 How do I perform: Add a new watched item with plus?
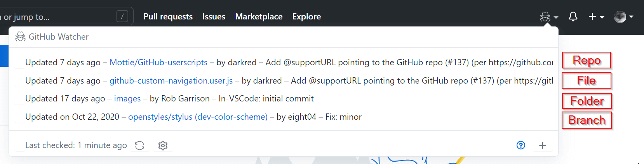click(x=543, y=145)
